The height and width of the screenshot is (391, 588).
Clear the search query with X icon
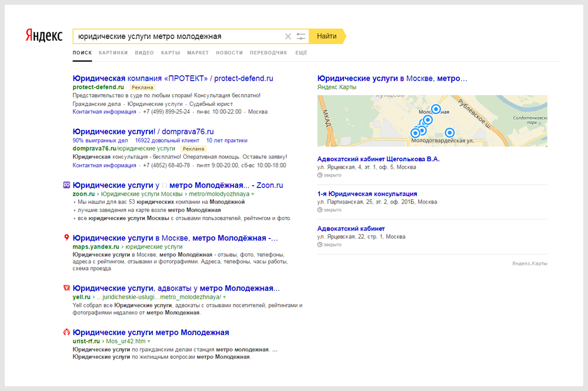(x=288, y=36)
